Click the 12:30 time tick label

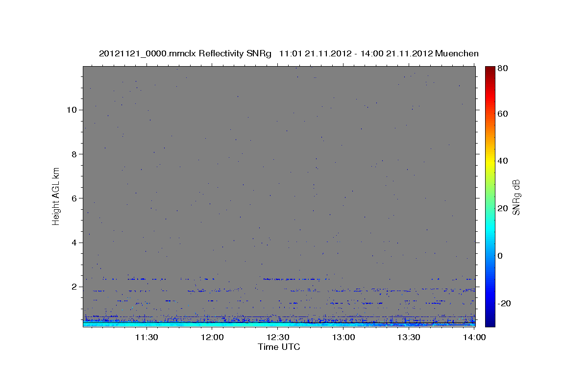[278, 337]
